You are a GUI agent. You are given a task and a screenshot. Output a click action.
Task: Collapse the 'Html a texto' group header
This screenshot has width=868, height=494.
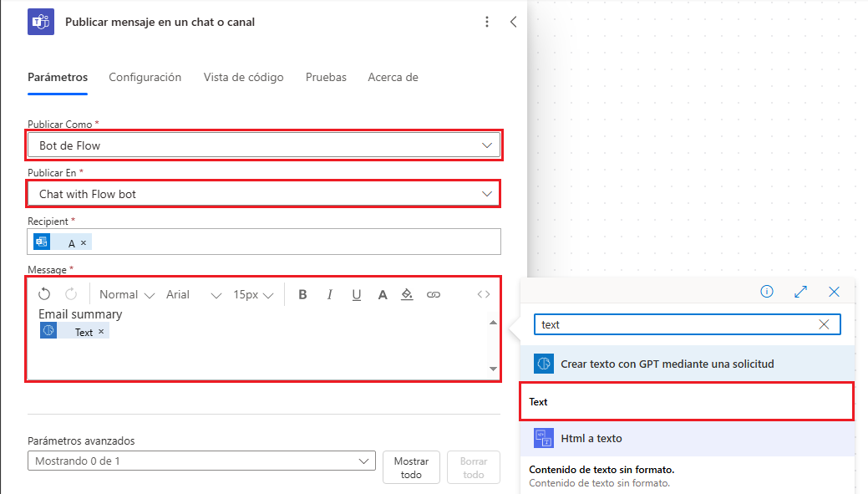tap(688, 438)
